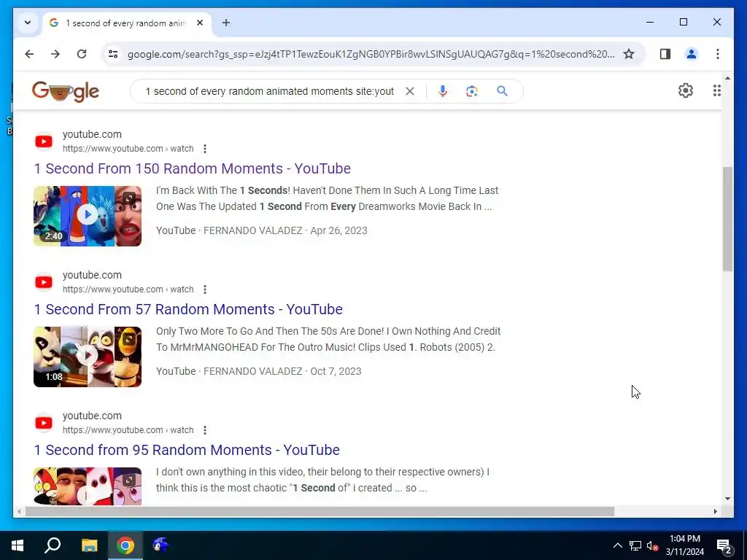
Task: Open more options for the 95 Moments result
Action: 205,430
